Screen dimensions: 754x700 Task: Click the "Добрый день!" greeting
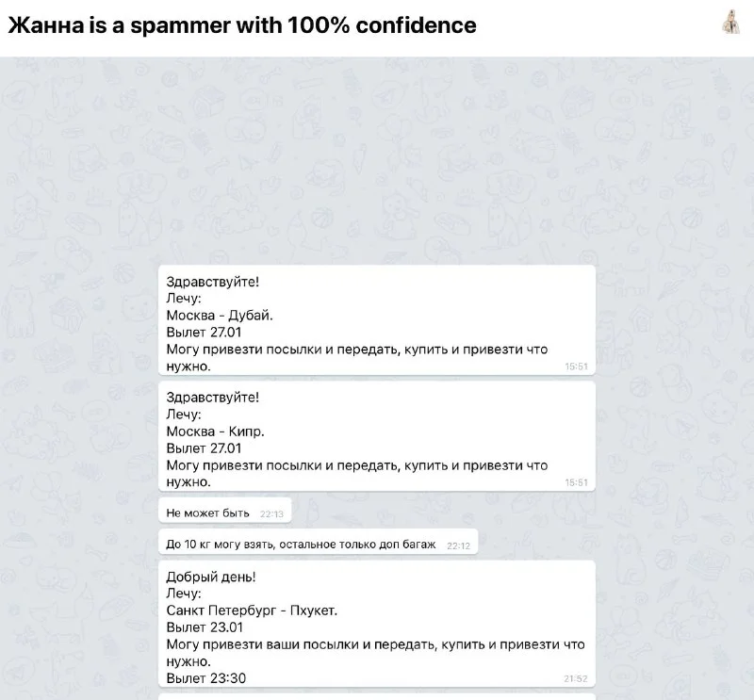(x=211, y=577)
